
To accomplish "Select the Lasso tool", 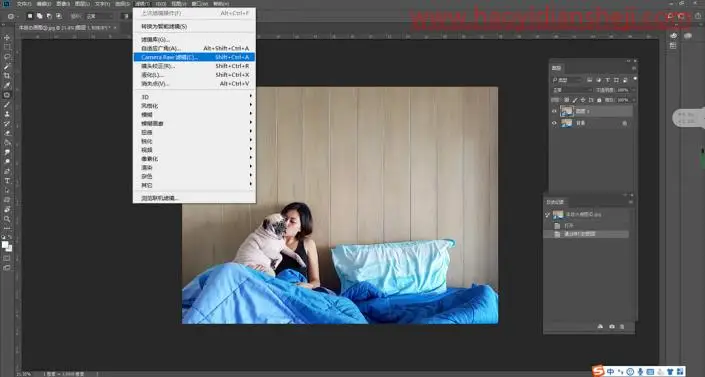I will coord(7,57).
